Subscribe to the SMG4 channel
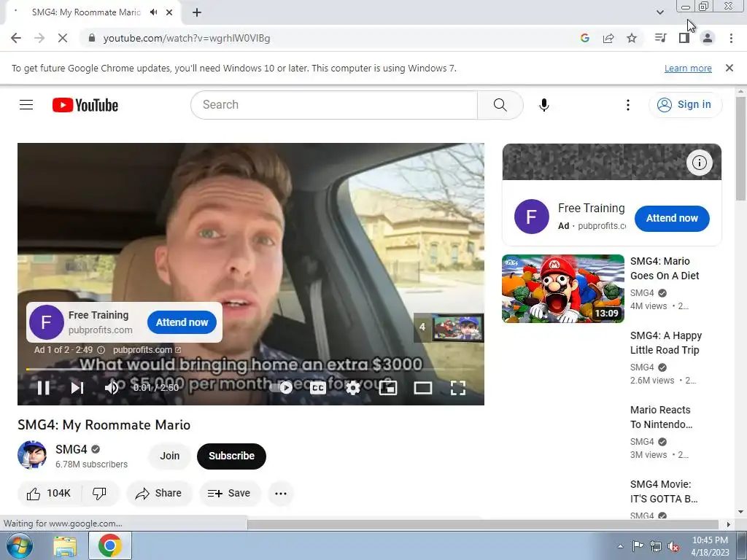The height and width of the screenshot is (560, 747). (231, 456)
